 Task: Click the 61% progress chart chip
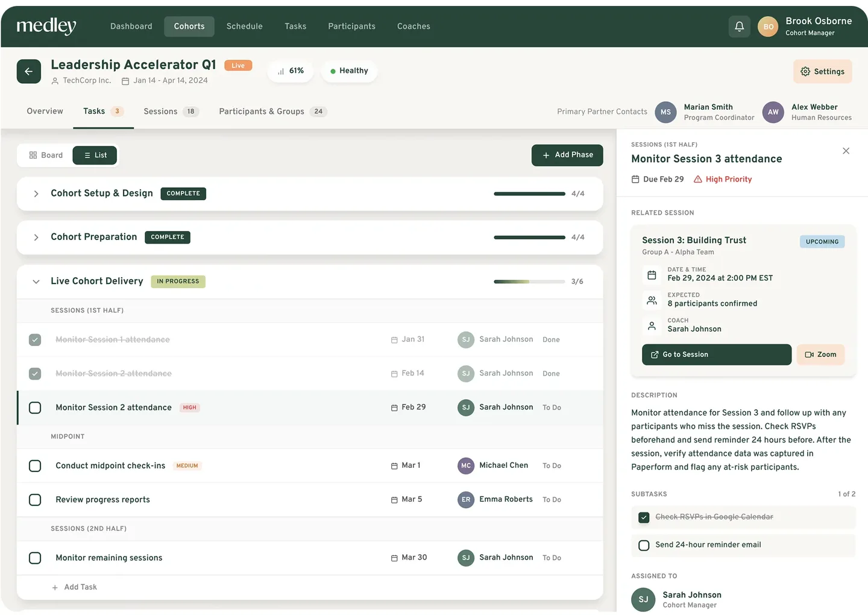pyautogui.click(x=290, y=71)
